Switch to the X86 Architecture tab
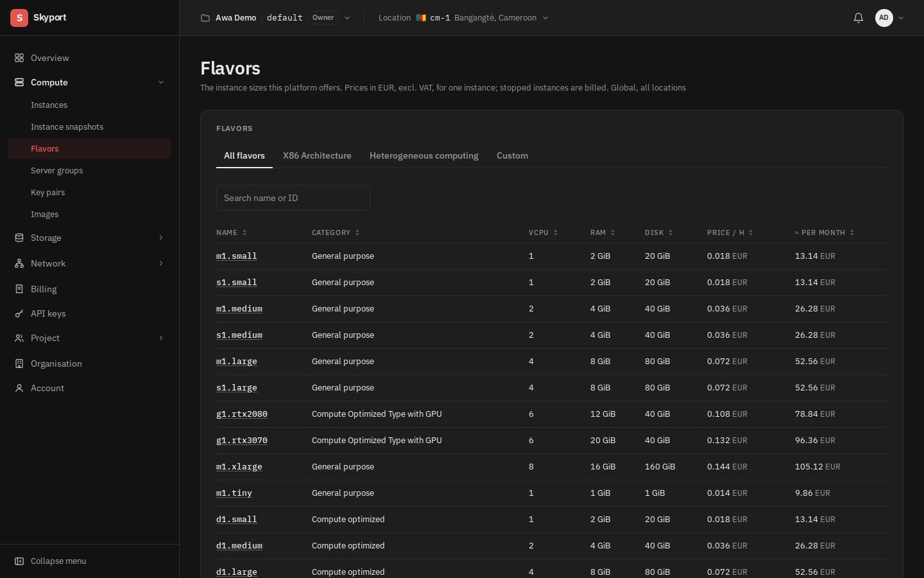The image size is (924, 578). [317, 155]
